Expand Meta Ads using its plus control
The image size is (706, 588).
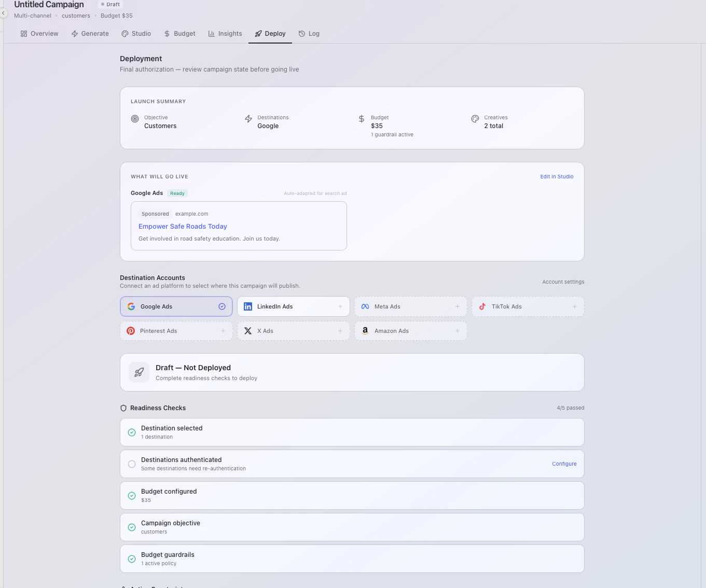coord(458,306)
